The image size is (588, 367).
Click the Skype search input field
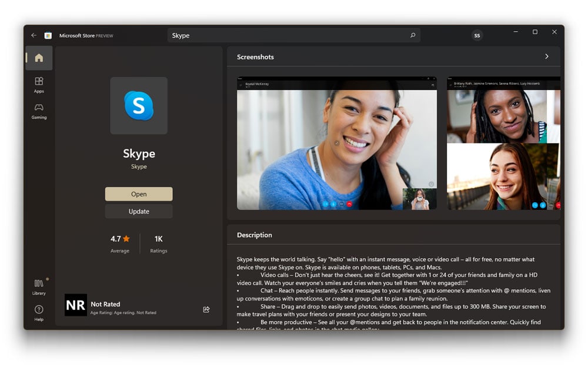click(x=293, y=35)
